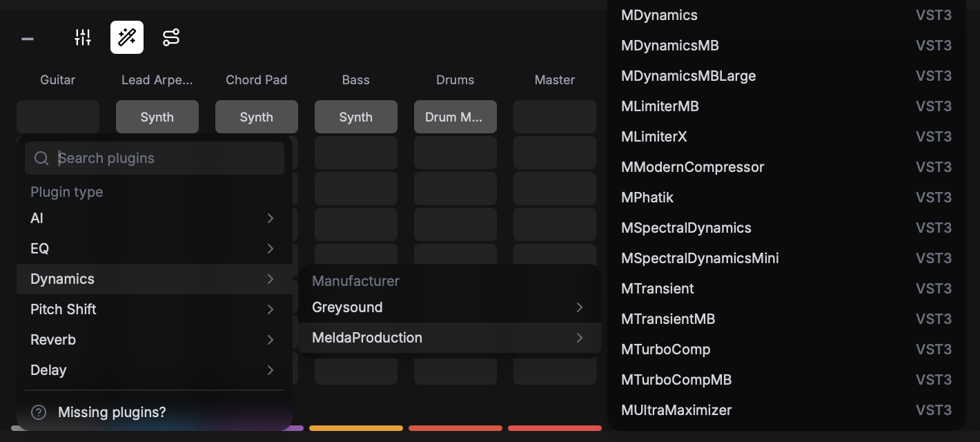Focus the Search plugins field
This screenshot has height=442, width=980.
(155, 158)
